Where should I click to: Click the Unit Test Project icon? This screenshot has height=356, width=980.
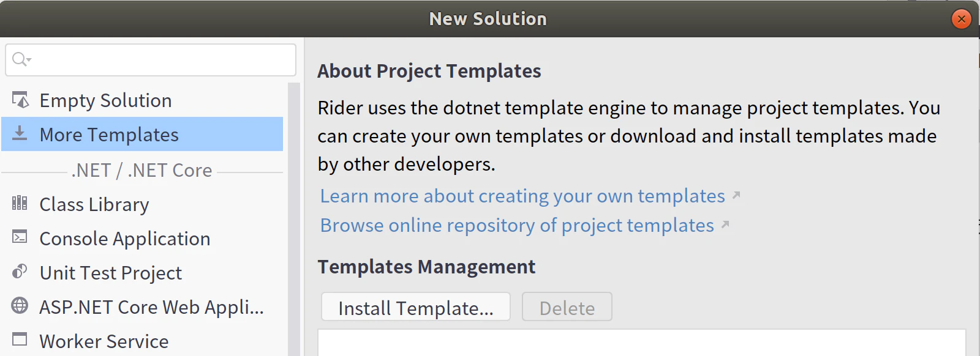tap(20, 271)
